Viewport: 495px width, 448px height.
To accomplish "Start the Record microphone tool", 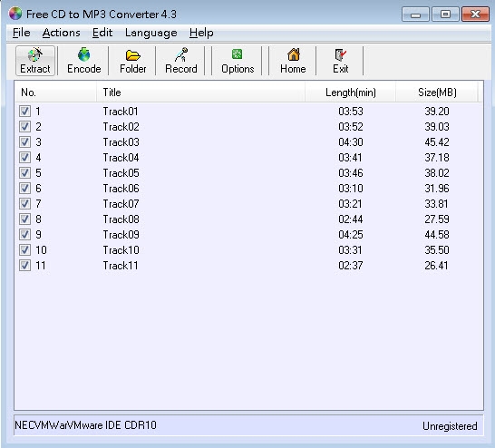I will pyautogui.click(x=181, y=55).
